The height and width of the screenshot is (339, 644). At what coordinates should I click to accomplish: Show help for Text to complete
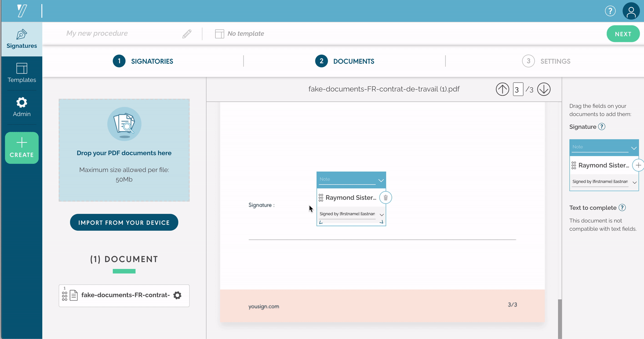click(x=622, y=207)
